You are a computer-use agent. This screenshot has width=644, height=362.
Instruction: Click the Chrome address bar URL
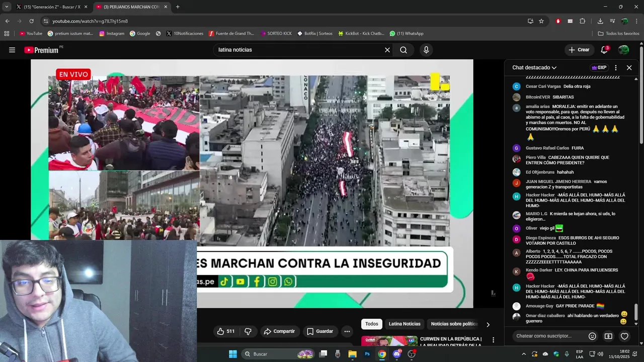click(90, 21)
